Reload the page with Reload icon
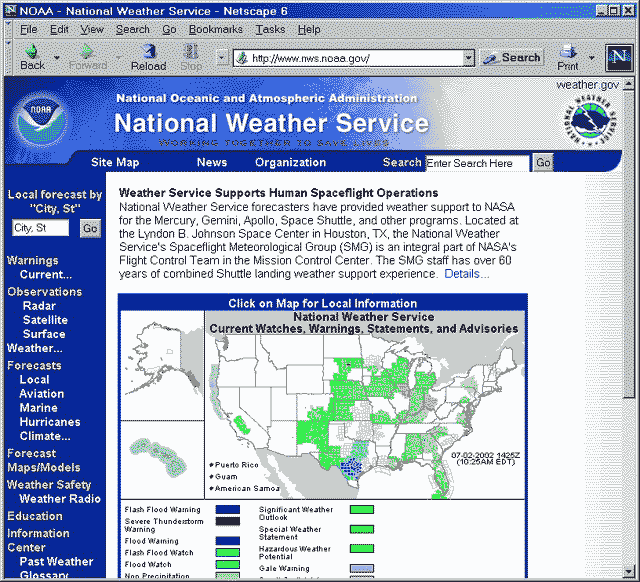The height and width of the screenshot is (582, 640). [x=149, y=51]
